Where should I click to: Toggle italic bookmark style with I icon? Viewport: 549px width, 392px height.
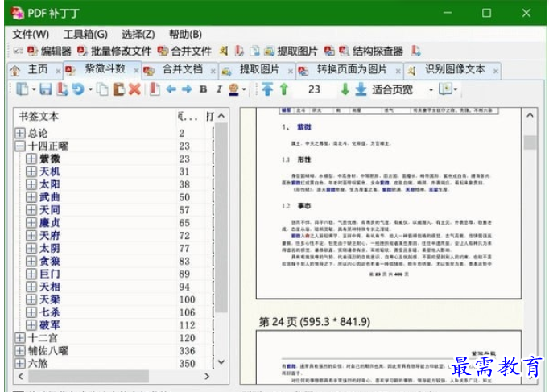[219, 89]
